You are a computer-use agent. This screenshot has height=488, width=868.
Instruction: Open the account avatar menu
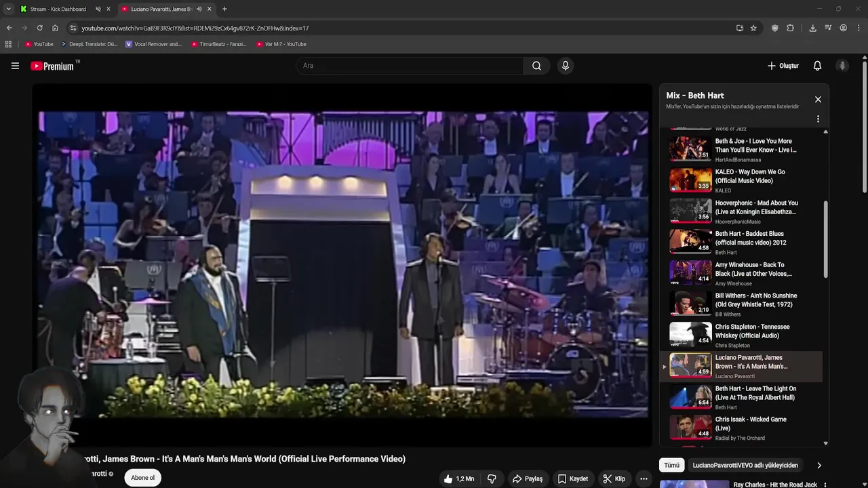842,66
